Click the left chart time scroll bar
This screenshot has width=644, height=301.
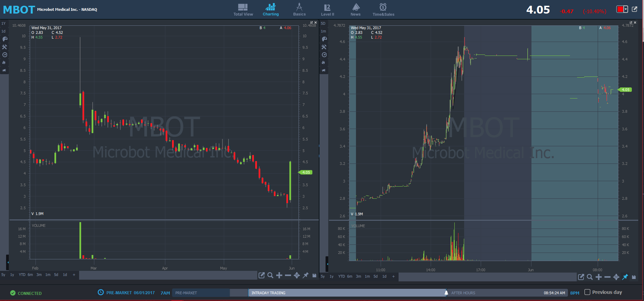(168, 275)
